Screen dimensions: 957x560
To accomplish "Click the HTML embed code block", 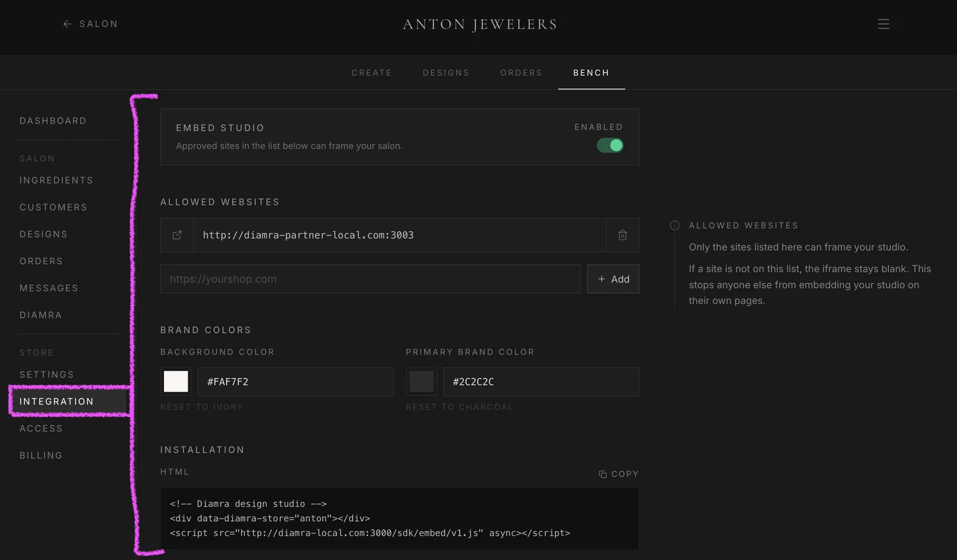I will 399,519.
